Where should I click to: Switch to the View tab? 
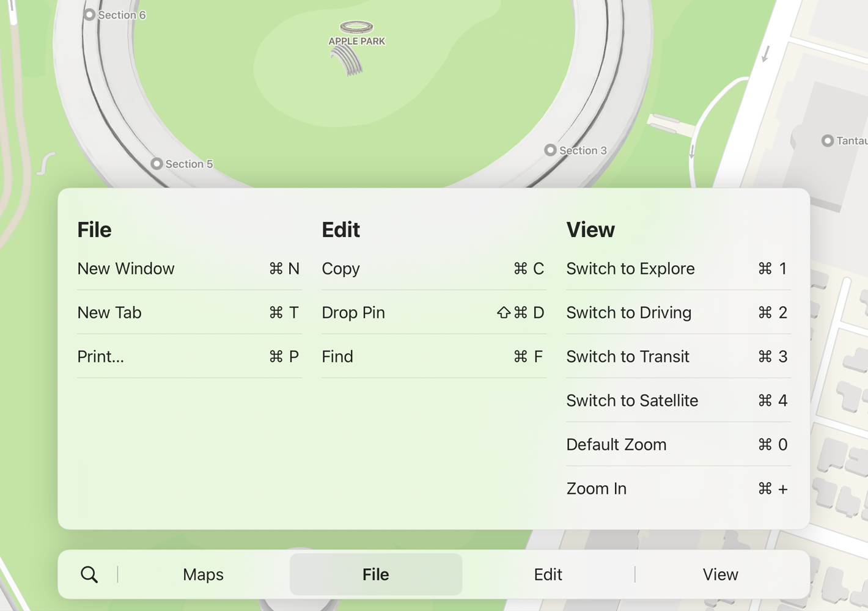pyautogui.click(x=720, y=574)
